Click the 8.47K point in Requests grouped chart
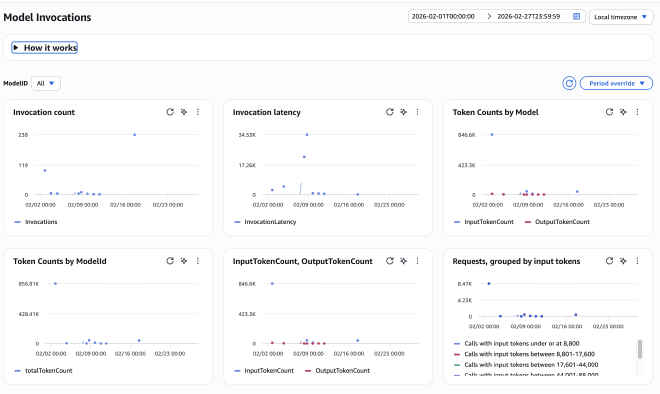 coord(489,284)
